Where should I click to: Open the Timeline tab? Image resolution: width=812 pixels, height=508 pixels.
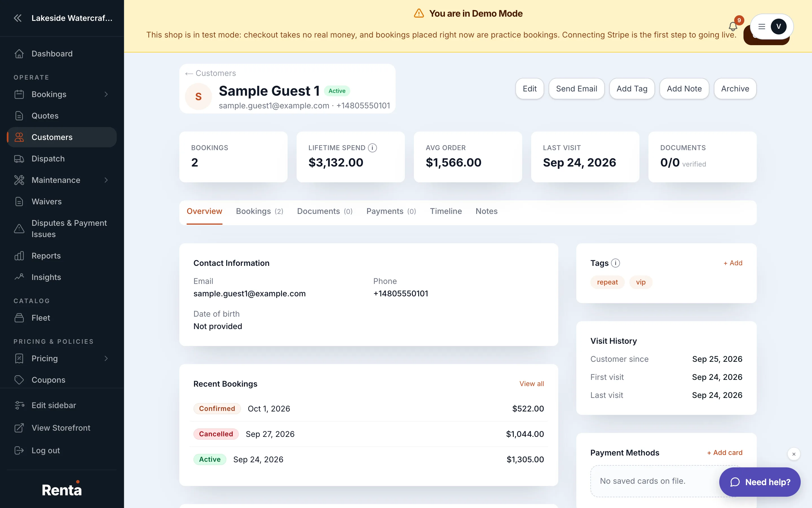[446, 211]
